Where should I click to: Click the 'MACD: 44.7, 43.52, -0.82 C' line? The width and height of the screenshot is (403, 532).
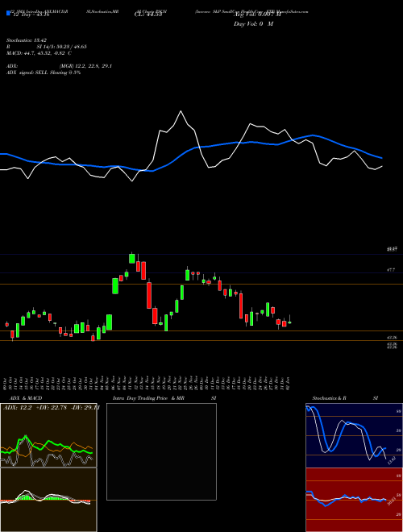coord(39,53)
